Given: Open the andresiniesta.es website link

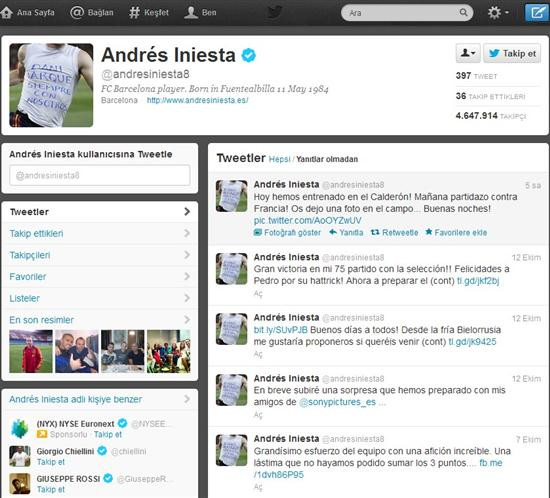Looking at the screenshot, I should coord(197,100).
